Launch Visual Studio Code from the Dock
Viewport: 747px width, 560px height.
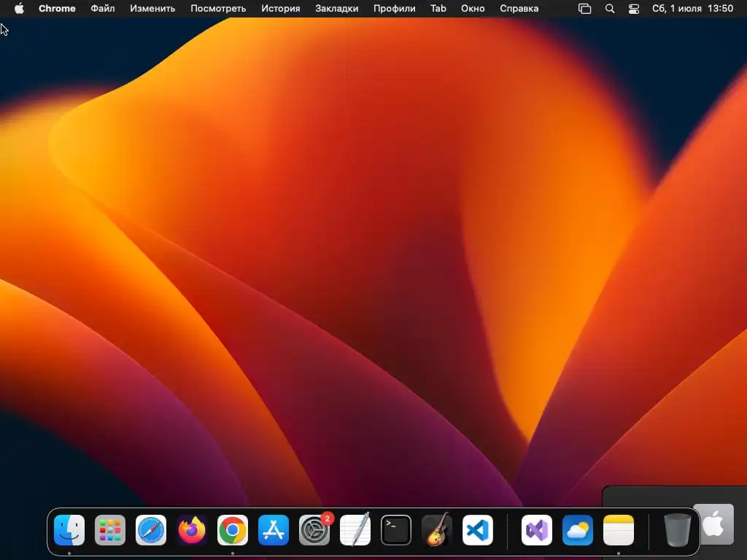(478, 529)
